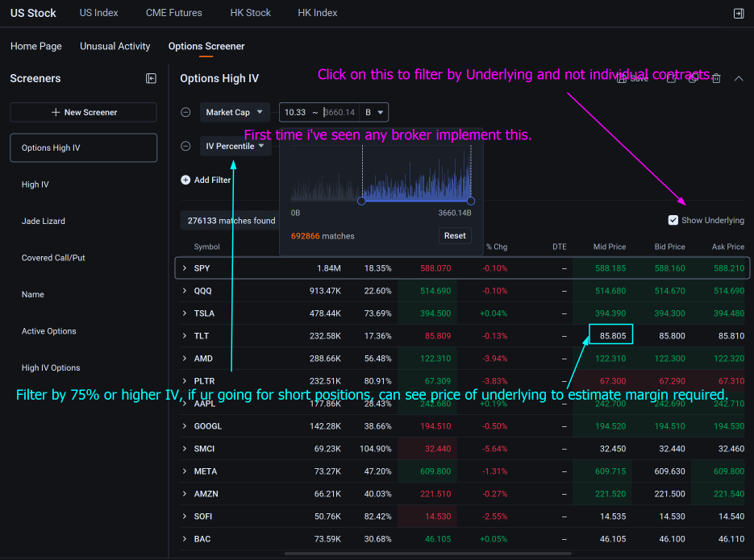Toggle the Show Underlying checkbox
Viewport: 754px width, 560px height.
point(673,220)
